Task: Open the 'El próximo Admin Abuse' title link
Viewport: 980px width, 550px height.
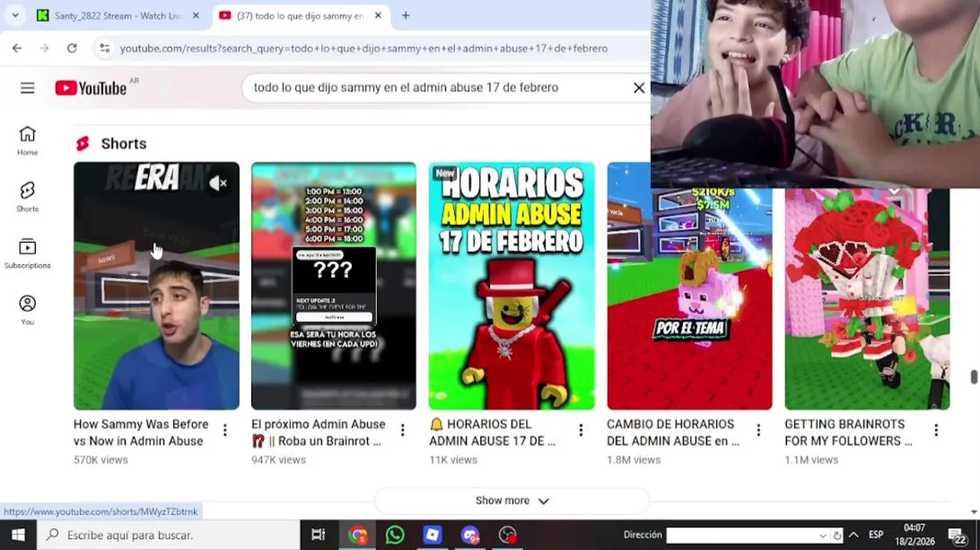Action: click(318, 432)
